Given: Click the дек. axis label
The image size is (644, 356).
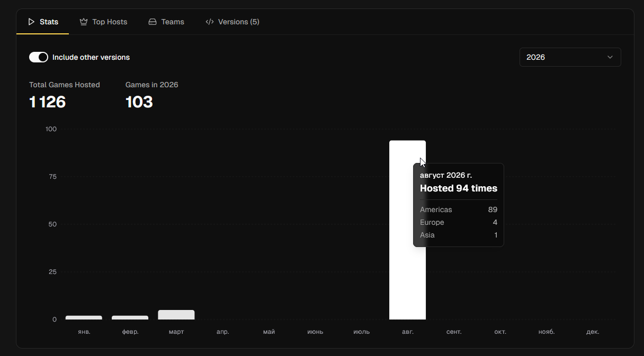Looking at the screenshot, I should [x=593, y=332].
